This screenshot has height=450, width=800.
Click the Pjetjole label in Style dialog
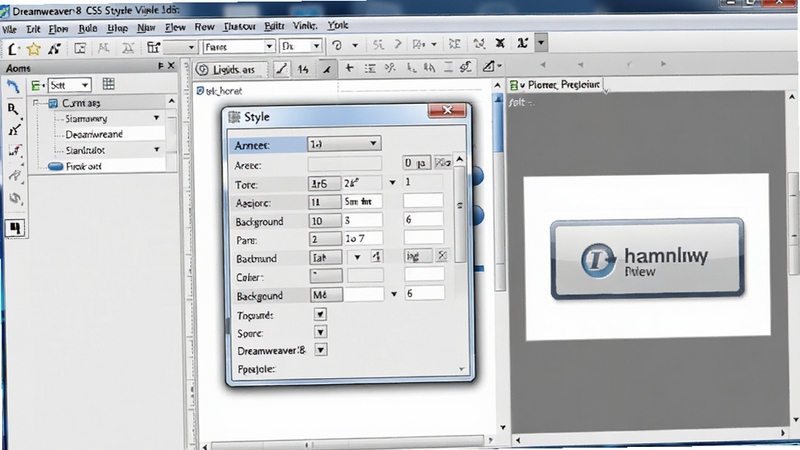tap(256, 369)
